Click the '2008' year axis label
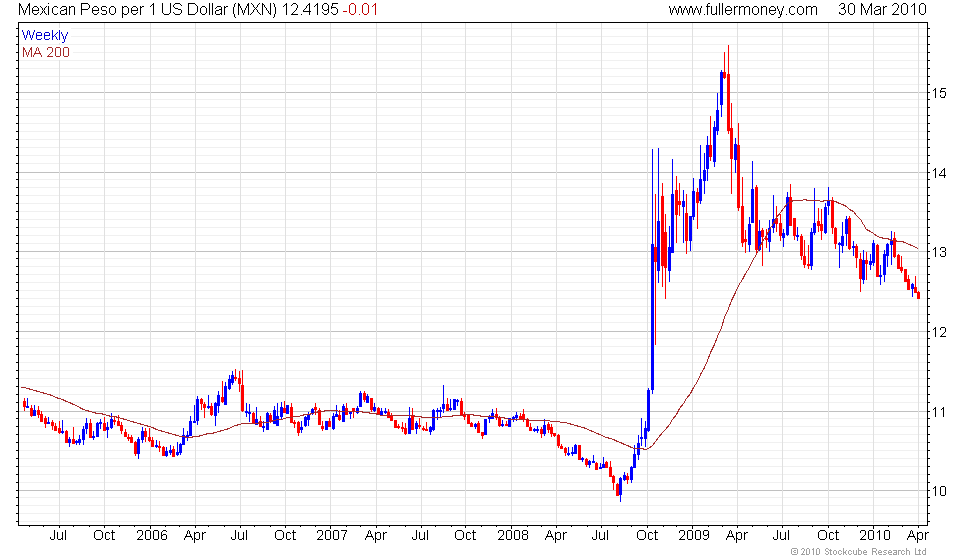The height and width of the screenshot is (560, 980). click(512, 536)
